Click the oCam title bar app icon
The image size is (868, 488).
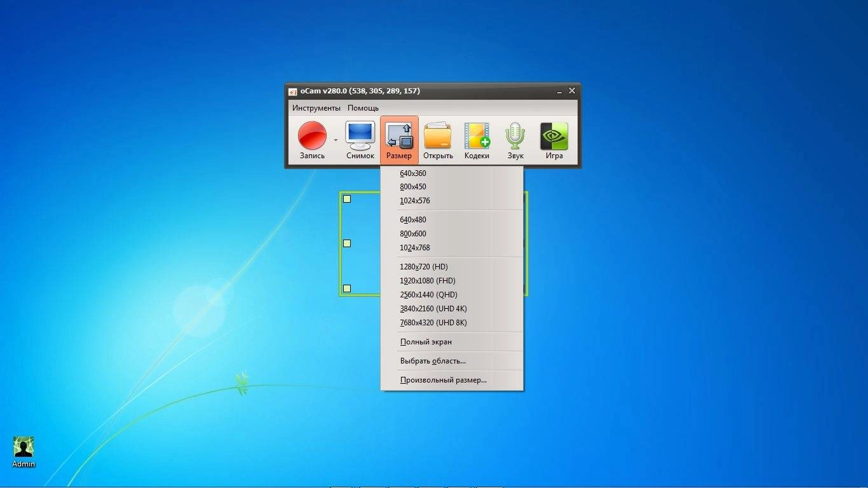click(293, 91)
